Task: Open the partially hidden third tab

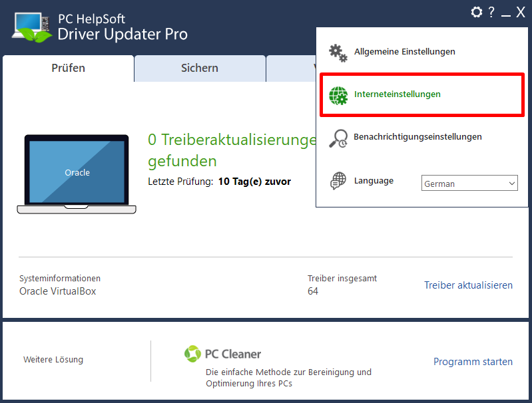Action: pyautogui.click(x=291, y=68)
